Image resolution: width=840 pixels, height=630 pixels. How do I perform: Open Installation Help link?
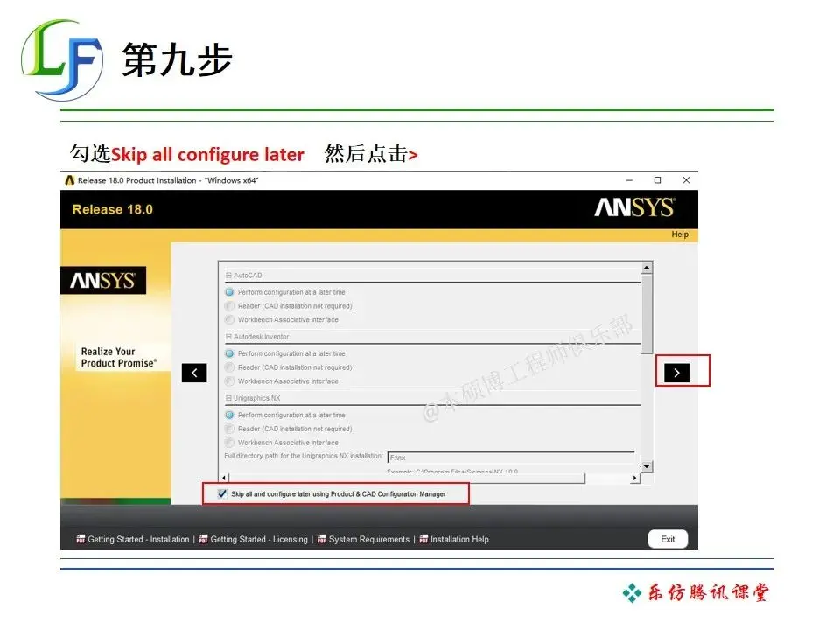coord(459,540)
